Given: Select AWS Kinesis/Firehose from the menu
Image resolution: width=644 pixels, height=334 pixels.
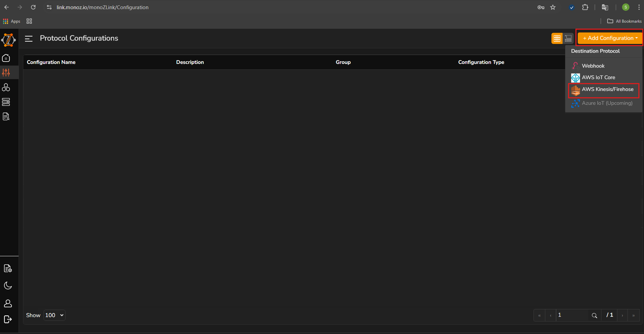Looking at the screenshot, I should pyautogui.click(x=607, y=89).
